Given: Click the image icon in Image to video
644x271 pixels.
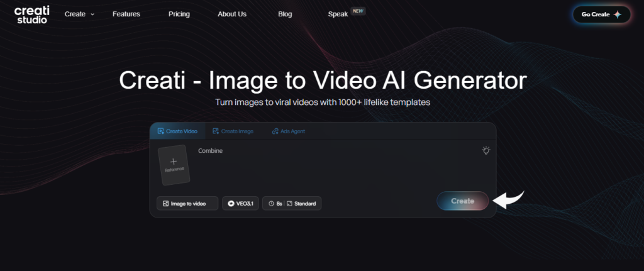Looking at the screenshot, I should coord(166,204).
